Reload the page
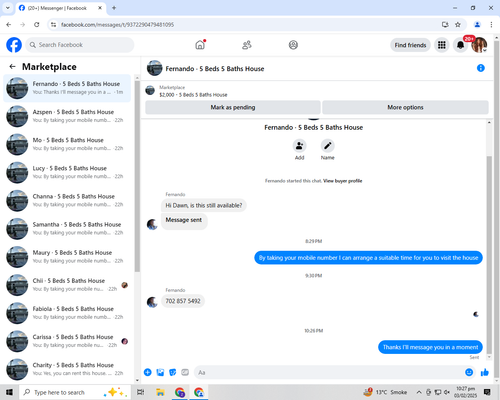Viewport: 500px width, 400px height. (x=37, y=24)
